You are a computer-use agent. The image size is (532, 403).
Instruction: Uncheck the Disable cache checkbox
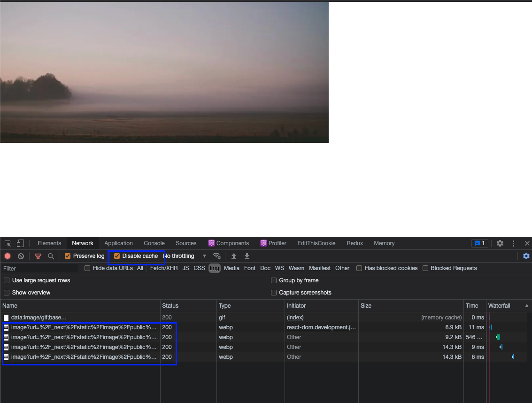(117, 256)
